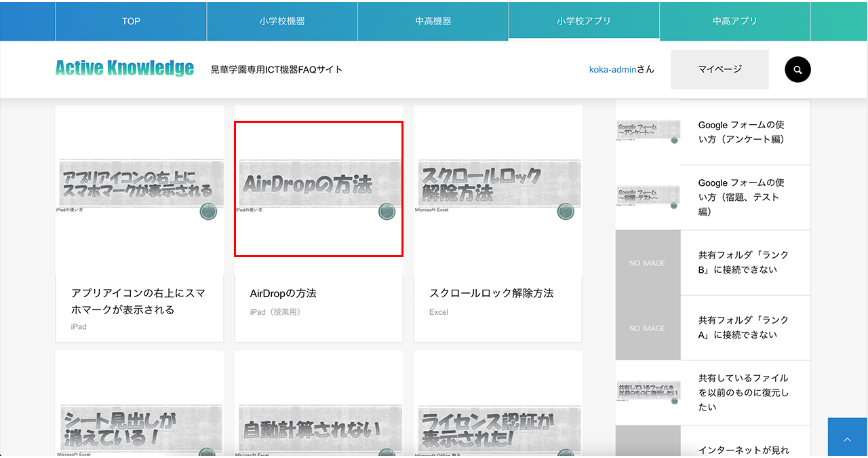Click the Active Knowledge site logo
This screenshot has width=868, height=458.
coord(125,69)
